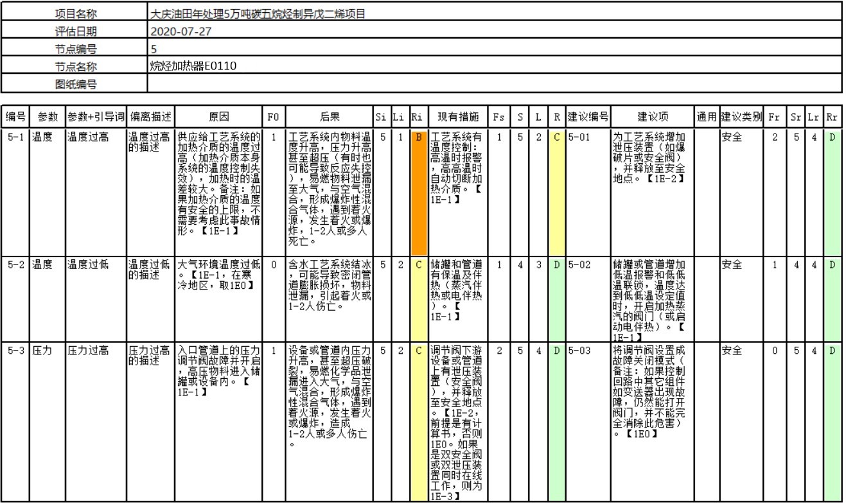
Task: Select the 项目名称 label cell
Action: pyautogui.click(x=75, y=13)
